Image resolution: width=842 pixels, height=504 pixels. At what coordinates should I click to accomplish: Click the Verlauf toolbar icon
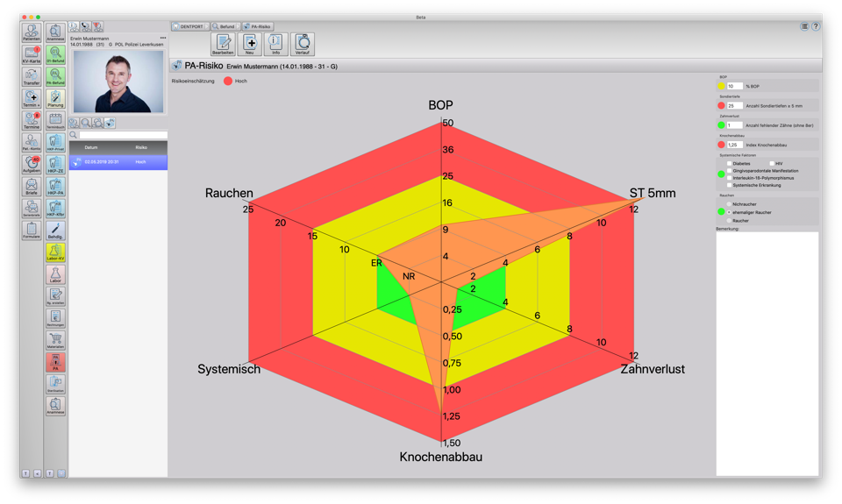(303, 44)
